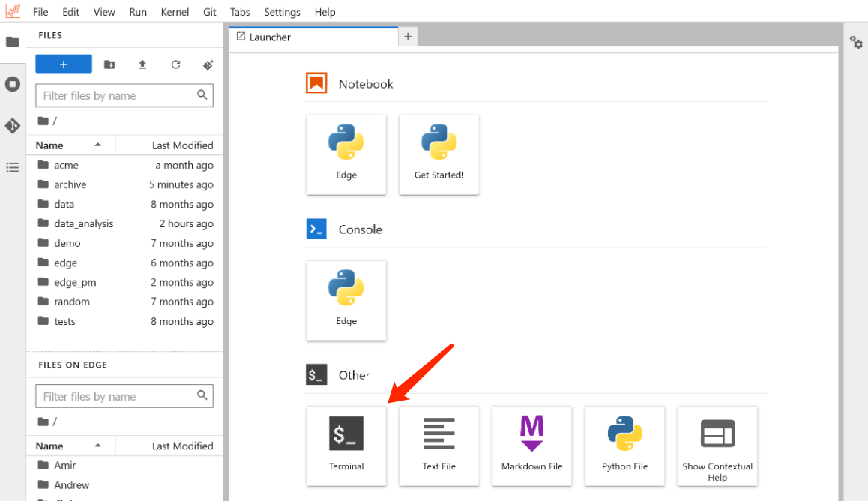Screen dimensions: 868x501
Task: Create a new folder with toolbar icon
Action: 109,64
